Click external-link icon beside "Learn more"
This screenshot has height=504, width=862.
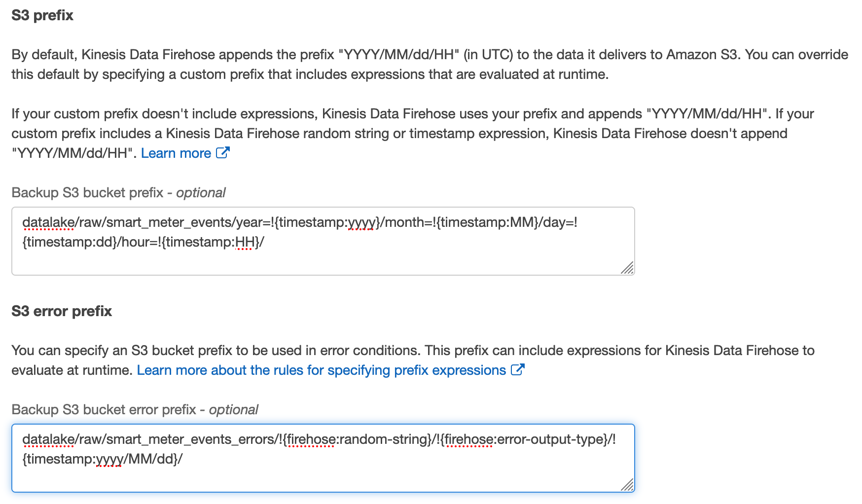point(222,153)
